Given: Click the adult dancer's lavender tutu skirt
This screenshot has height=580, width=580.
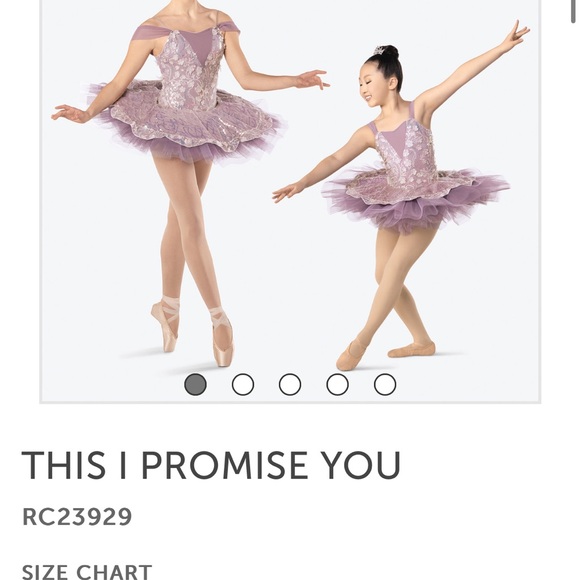Looking at the screenshot, I should pyautogui.click(x=185, y=124).
